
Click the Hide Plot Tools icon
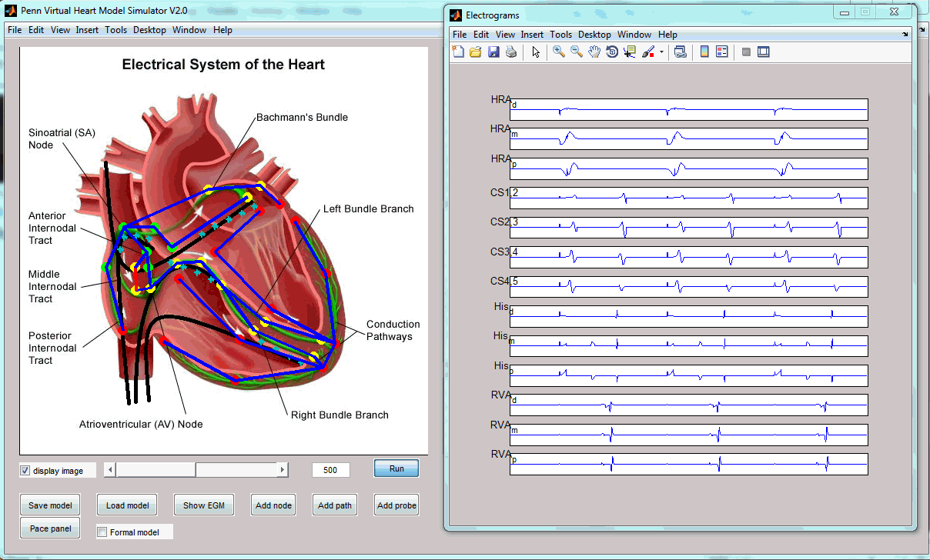click(x=746, y=52)
